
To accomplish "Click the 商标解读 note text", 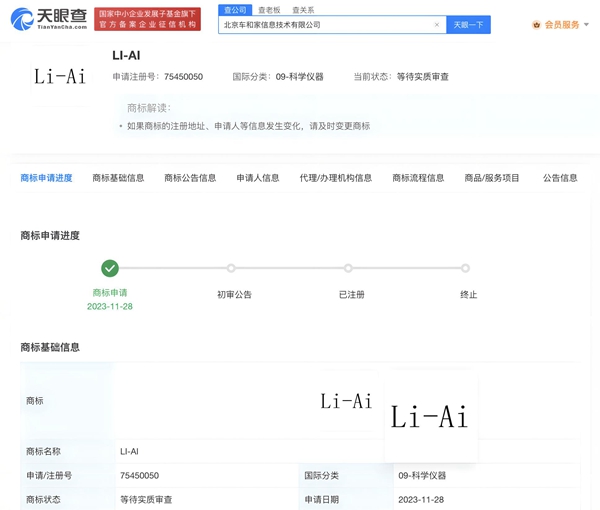I will 248,126.
